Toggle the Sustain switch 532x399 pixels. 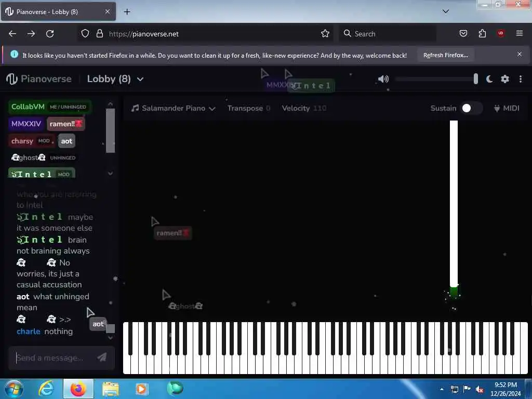(471, 108)
